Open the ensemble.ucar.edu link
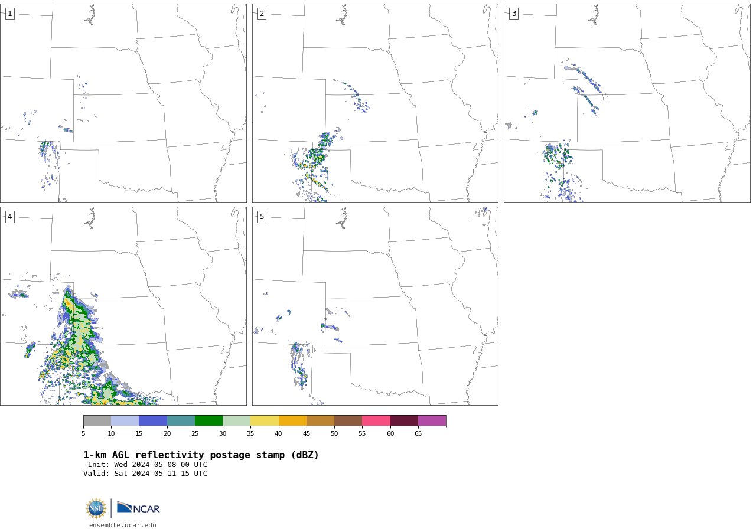The width and height of the screenshot is (756, 532). [x=123, y=526]
